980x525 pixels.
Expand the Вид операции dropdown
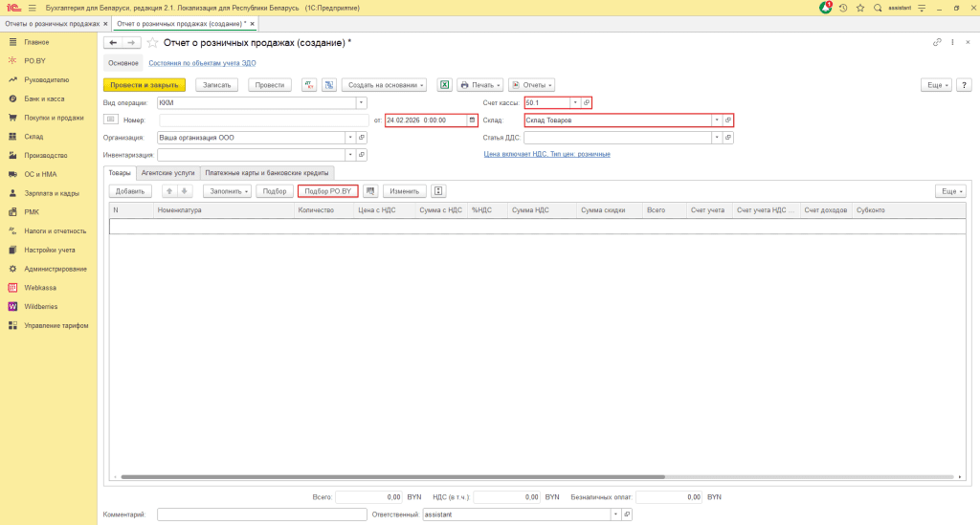click(361, 102)
